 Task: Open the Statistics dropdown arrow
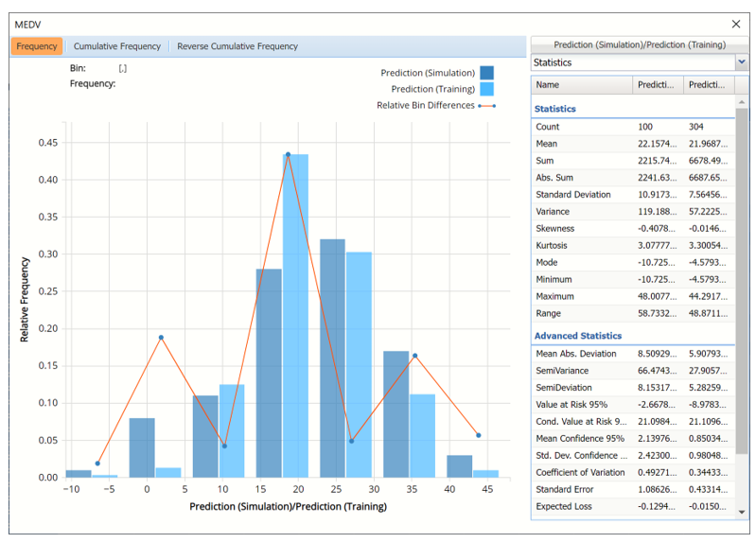[741, 62]
